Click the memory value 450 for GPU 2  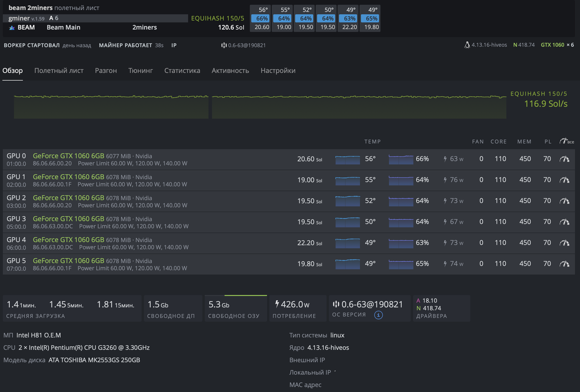[x=525, y=201]
